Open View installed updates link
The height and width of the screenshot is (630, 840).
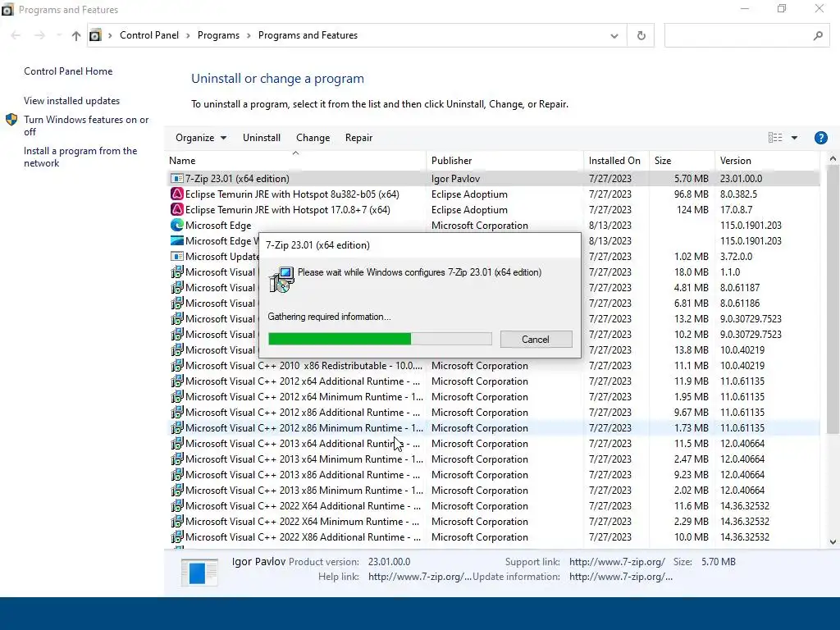72,101
